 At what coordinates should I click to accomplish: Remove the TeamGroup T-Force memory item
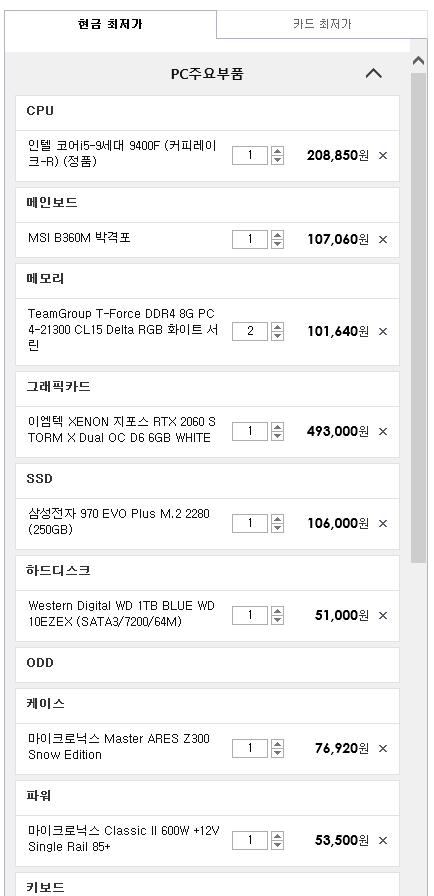tap(383, 331)
